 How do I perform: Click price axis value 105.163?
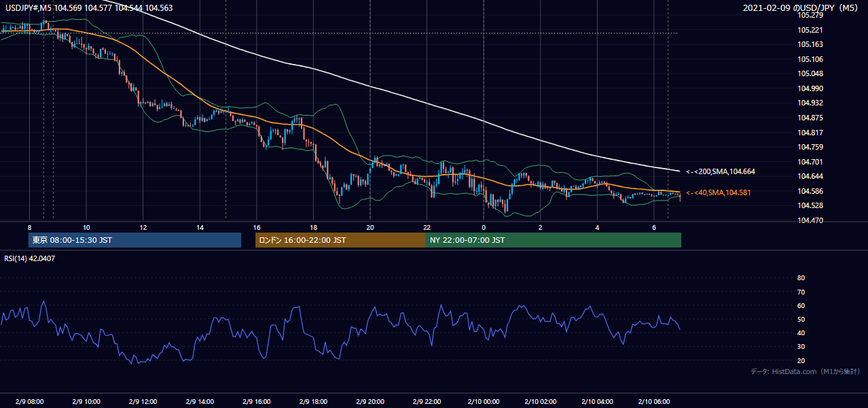(810, 44)
